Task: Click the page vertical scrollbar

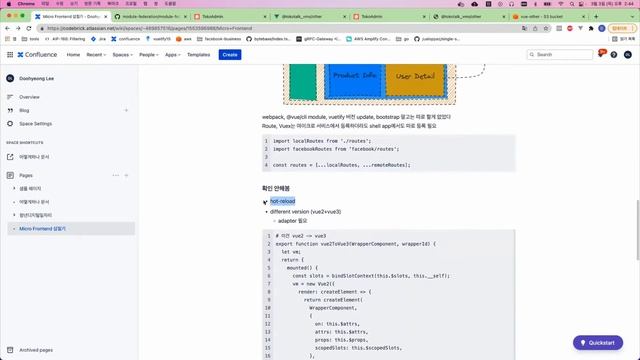Action: click(638, 229)
